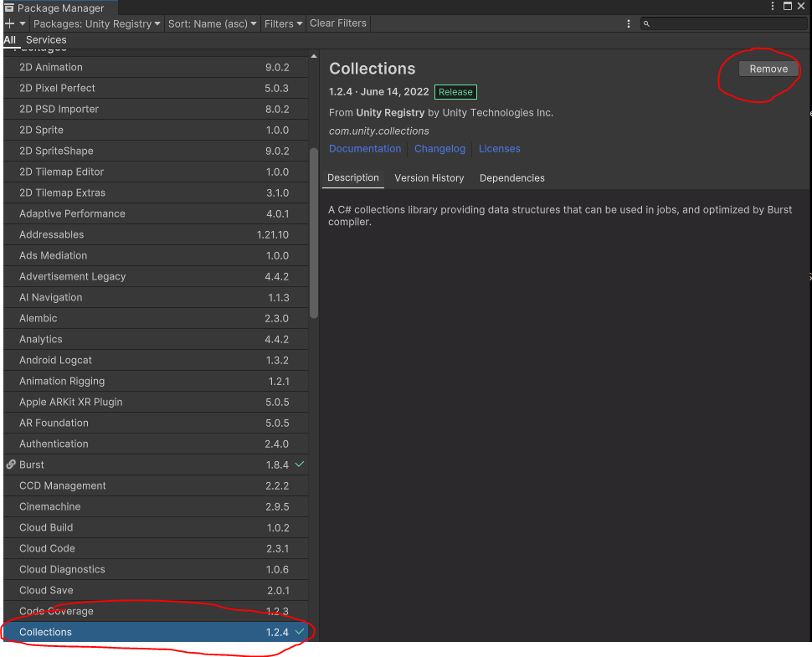Open the kebab menu next to search field
Image resolution: width=812 pixels, height=657 pixels.
pyautogui.click(x=629, y=23)
